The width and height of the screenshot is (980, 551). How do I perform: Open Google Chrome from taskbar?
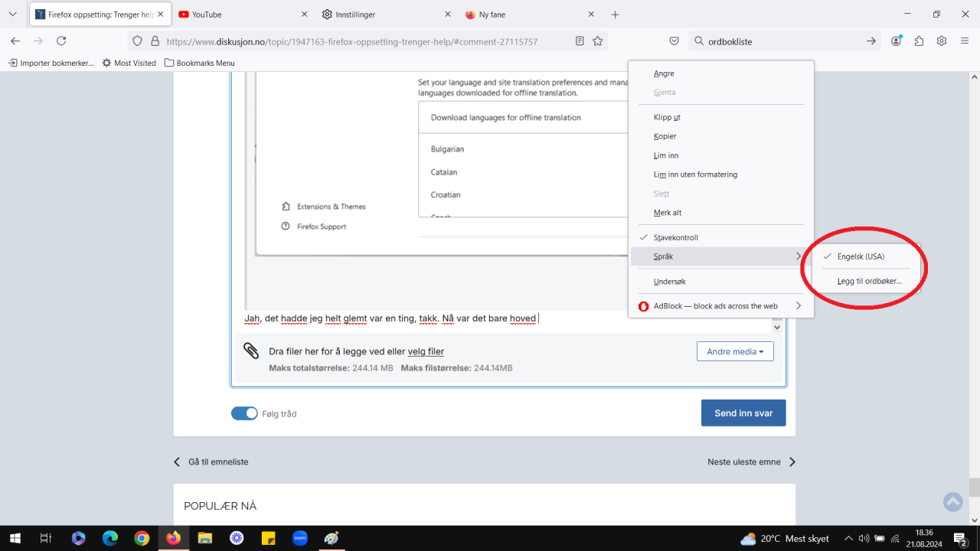pyautogui.click(x=142, y=538)
